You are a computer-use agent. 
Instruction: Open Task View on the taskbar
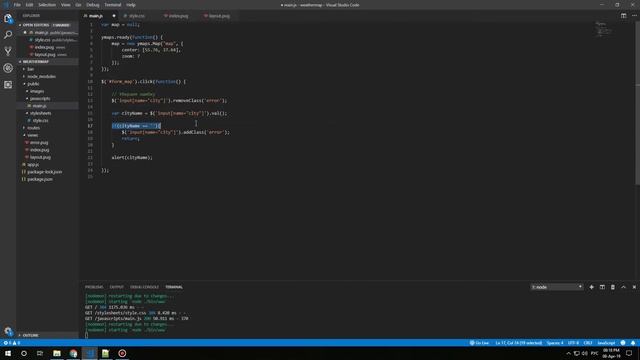point(40,353)
